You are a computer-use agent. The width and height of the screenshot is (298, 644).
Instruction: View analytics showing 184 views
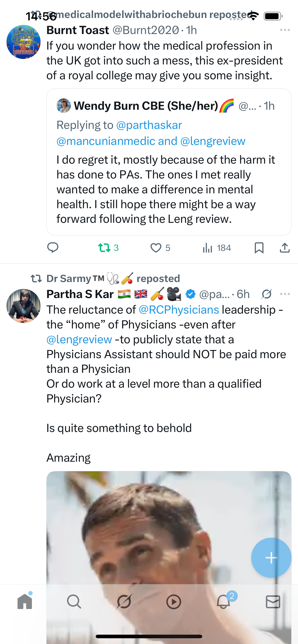click(208, 248)
